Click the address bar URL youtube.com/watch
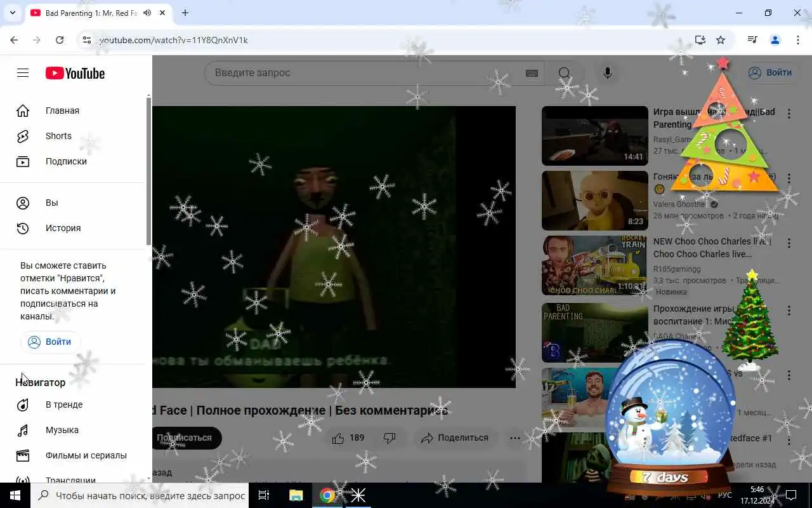The image size is (812, 508). 174,40
